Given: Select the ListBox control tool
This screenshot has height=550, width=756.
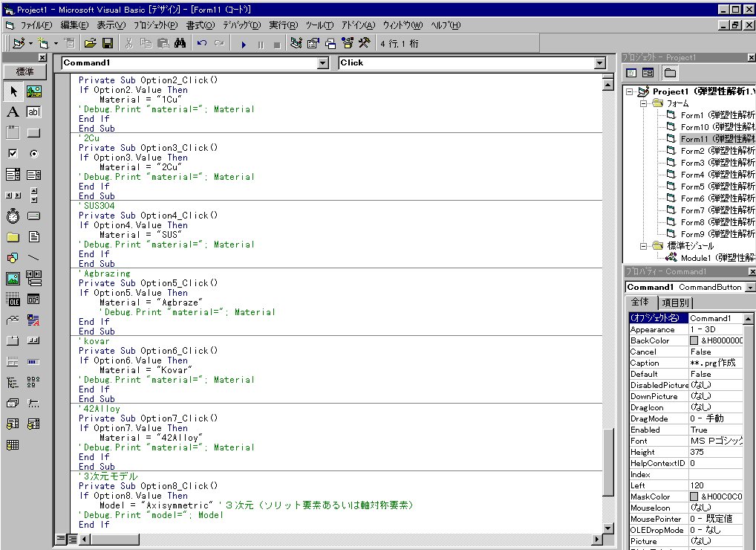Looking at the screenshot, I should point(33,174).
